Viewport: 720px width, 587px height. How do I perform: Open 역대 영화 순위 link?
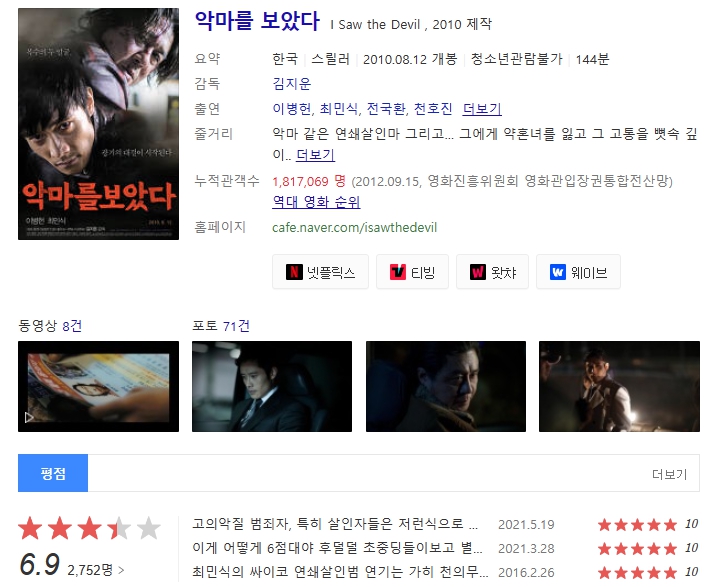point(316,202)
